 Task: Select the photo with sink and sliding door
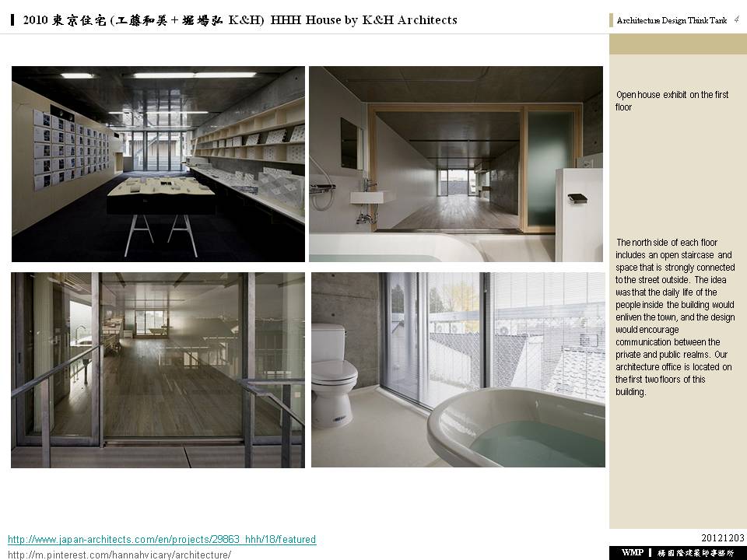click(455, 163)
